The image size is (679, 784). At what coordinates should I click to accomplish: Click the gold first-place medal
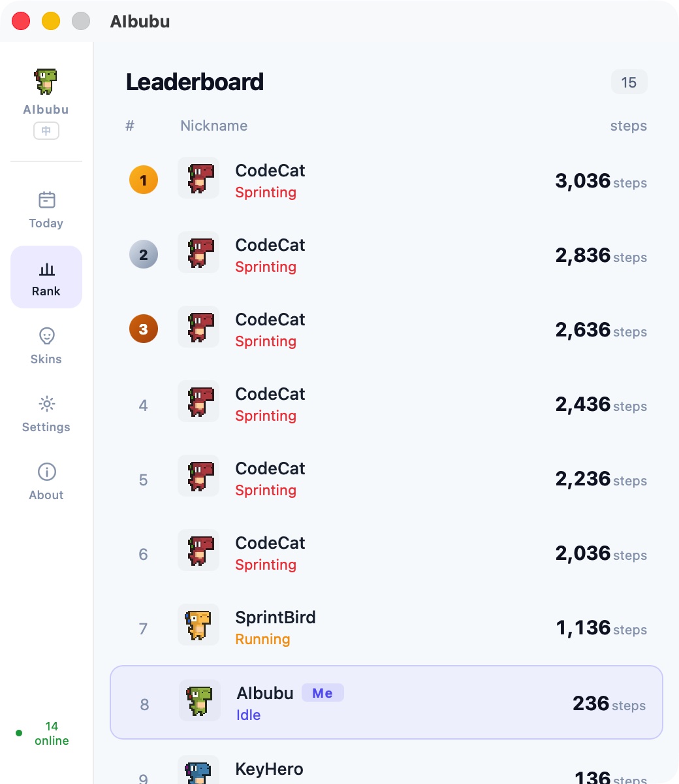(x=143, y=180)
